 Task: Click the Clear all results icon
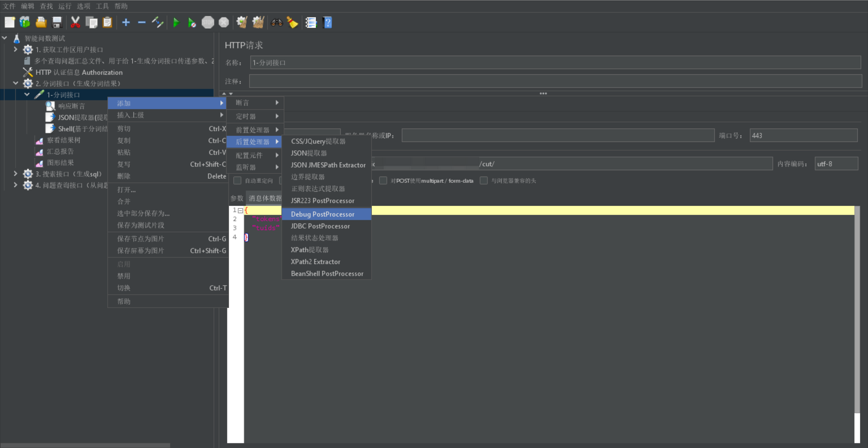(258, 23)
